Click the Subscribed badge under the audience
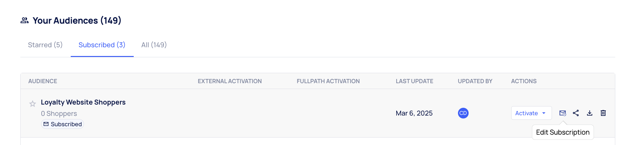644x145 pixels. [x=63, y=124]
